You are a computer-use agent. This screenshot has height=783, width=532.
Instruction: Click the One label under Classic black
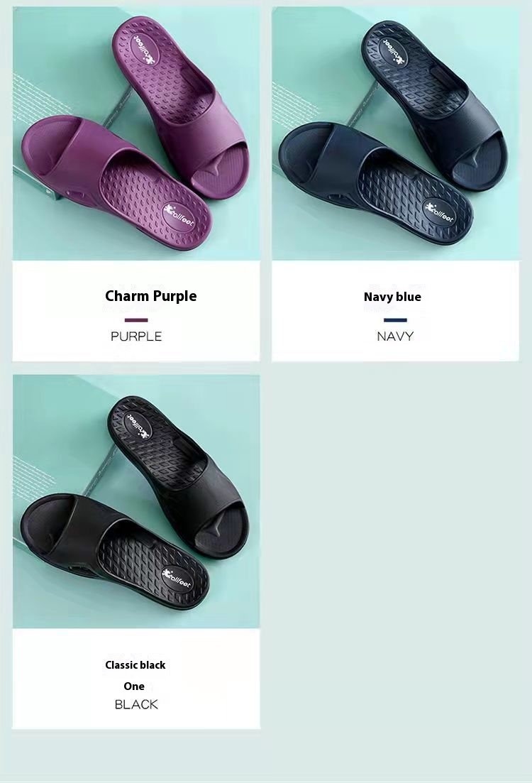(x=134, y=686)
